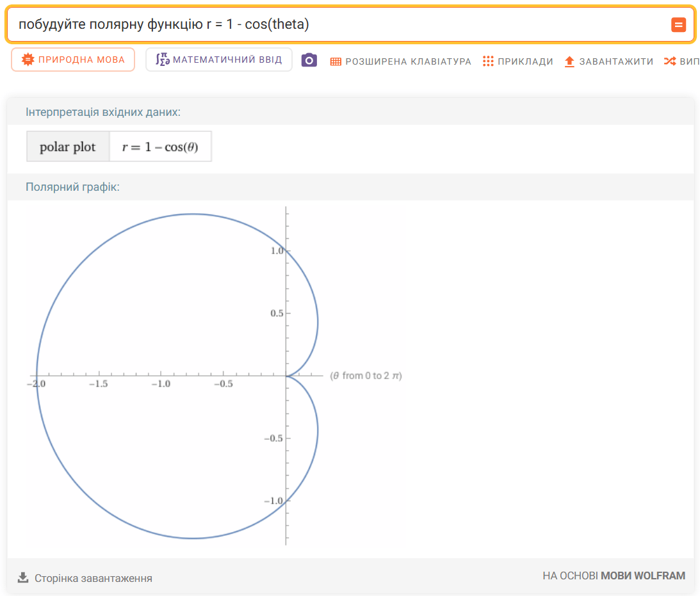
Task: Switch to Математичний ввід input mode
Action: (218, 60)
